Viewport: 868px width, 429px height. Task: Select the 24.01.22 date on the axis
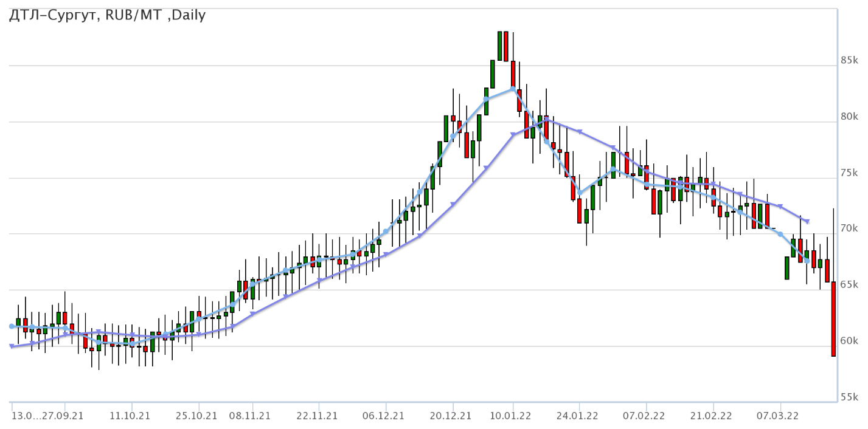click(x=579, y=416)
